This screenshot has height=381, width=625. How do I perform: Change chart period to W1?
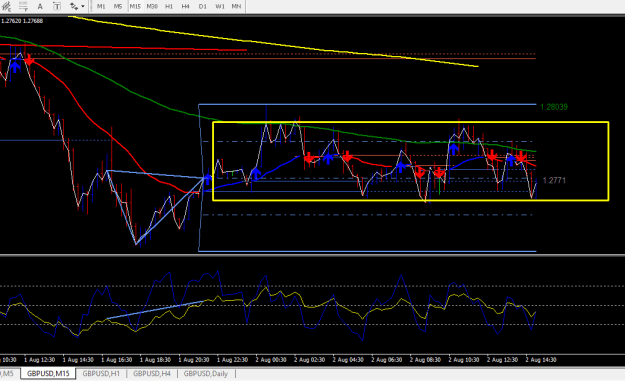(220, 6)
